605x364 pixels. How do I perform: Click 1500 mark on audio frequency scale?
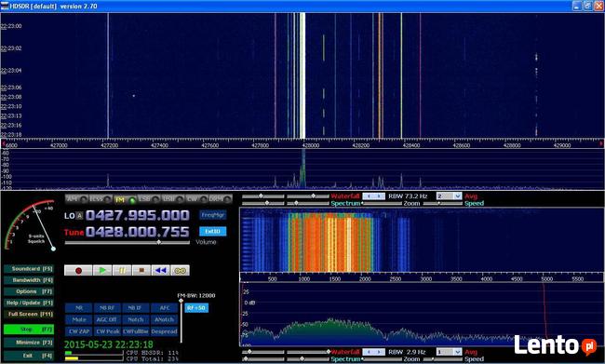(334, 278)
